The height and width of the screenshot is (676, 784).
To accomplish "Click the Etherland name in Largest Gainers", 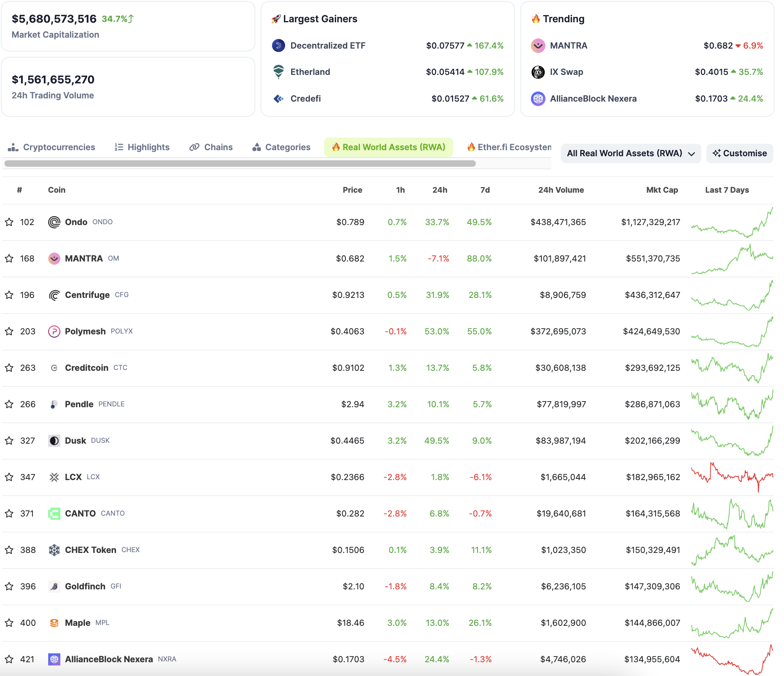I will [x=310, y=72].
